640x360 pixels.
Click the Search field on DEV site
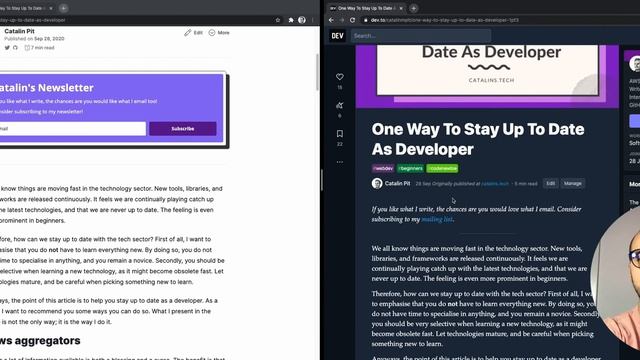pos(420,36)
